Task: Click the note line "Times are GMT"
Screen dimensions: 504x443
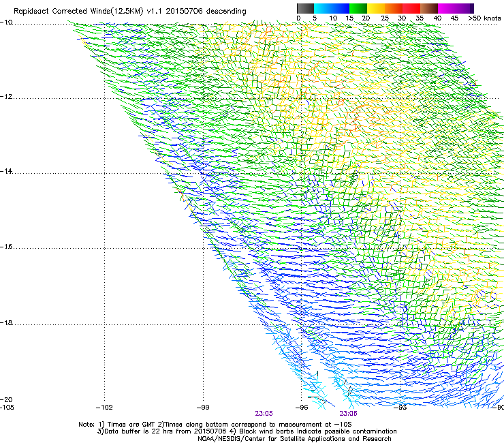Action: point(131,425)
